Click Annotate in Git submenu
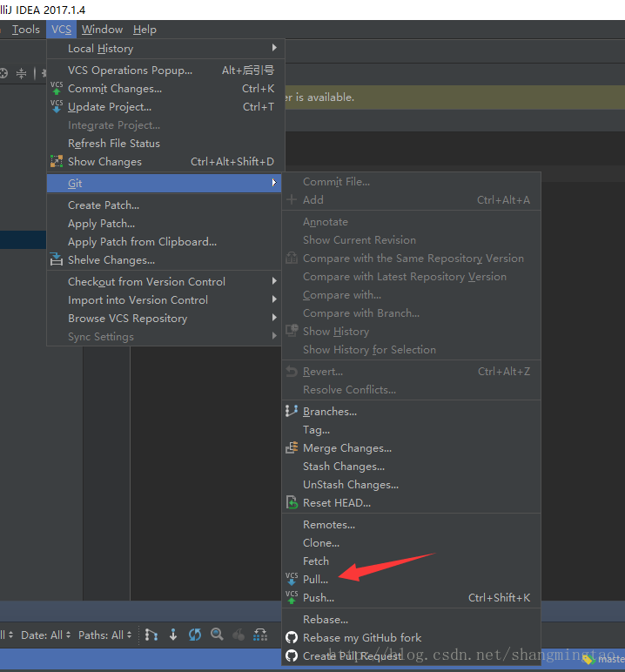This screenshot has width=625, height=672. pos(411,222)
